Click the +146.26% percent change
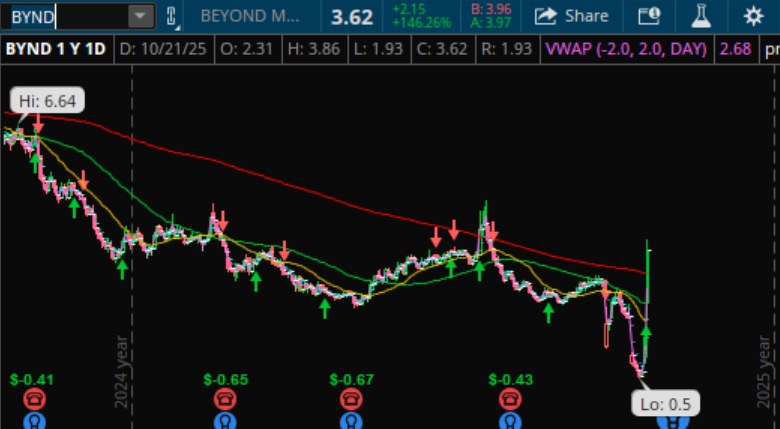The height and width of the screenshot is (429, 780). 421,23
